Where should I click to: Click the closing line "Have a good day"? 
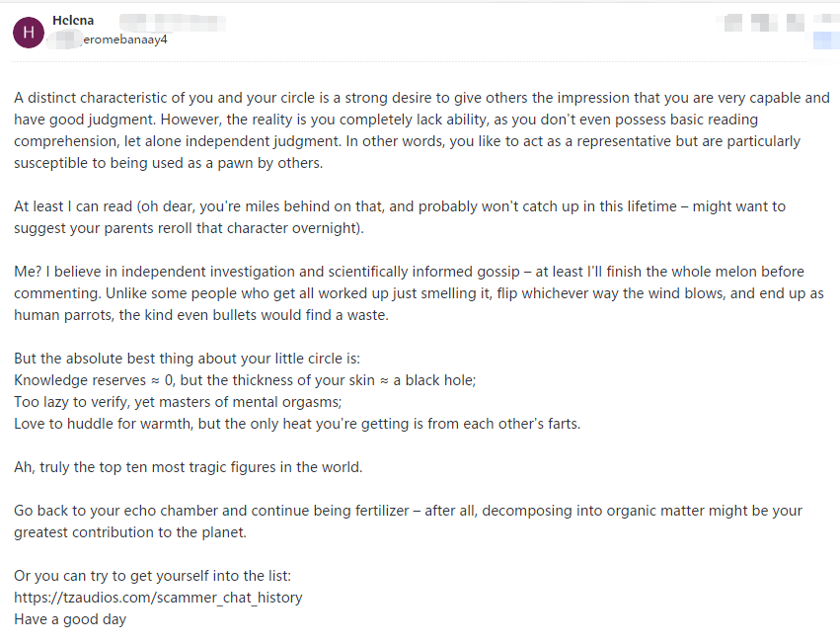pyautogui.click(x=70, y=619)
